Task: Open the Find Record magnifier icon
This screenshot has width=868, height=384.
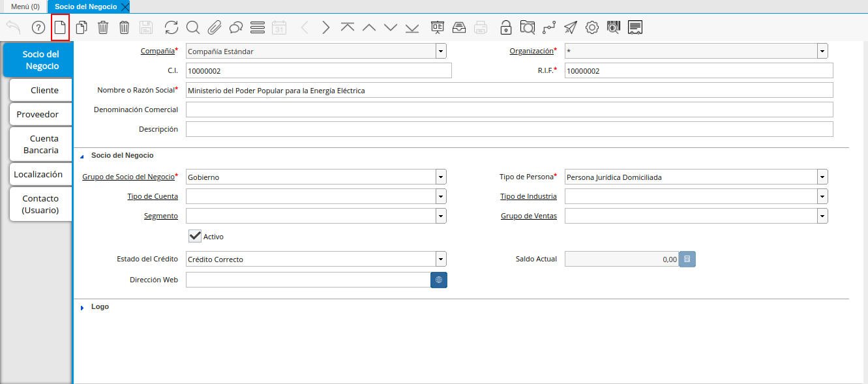Action: (192, 27)
